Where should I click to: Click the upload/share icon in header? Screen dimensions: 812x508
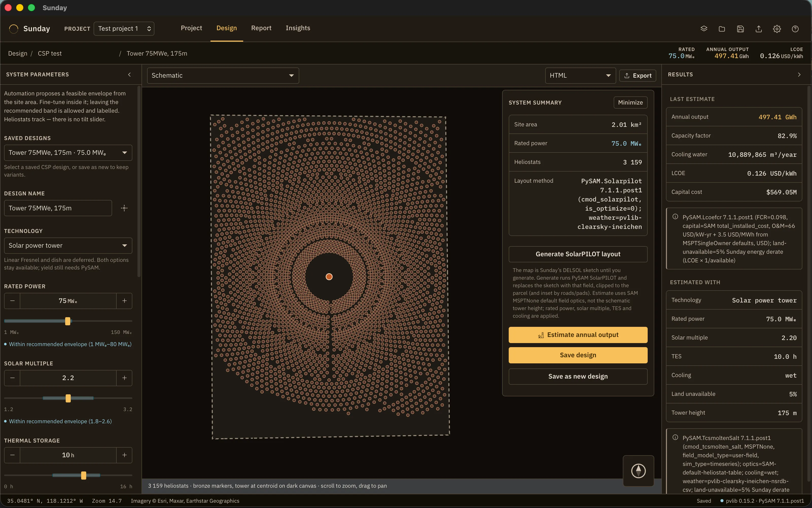tap(759, 29)
